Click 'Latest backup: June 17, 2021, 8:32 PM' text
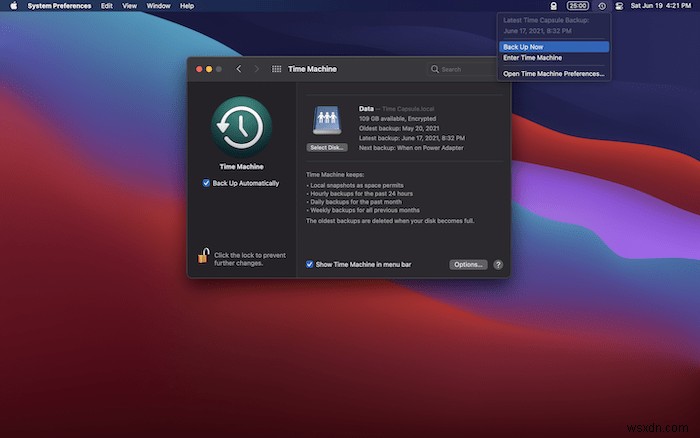 tap(412, 138)
